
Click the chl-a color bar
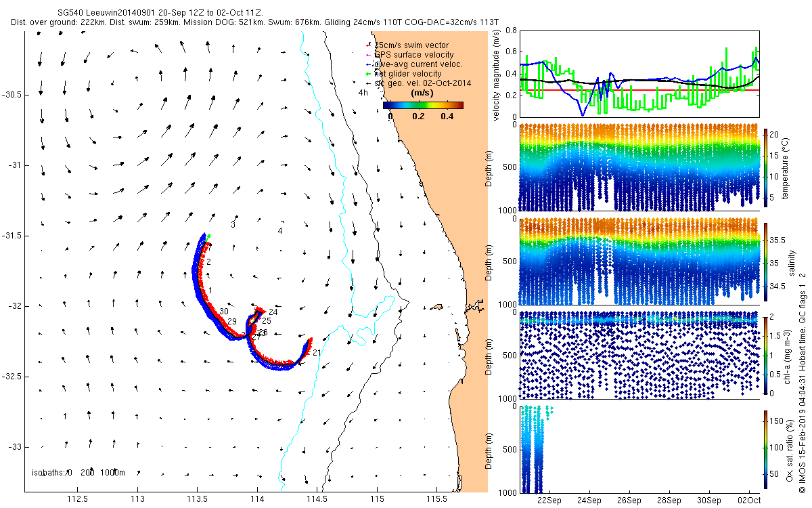(766, 354)
